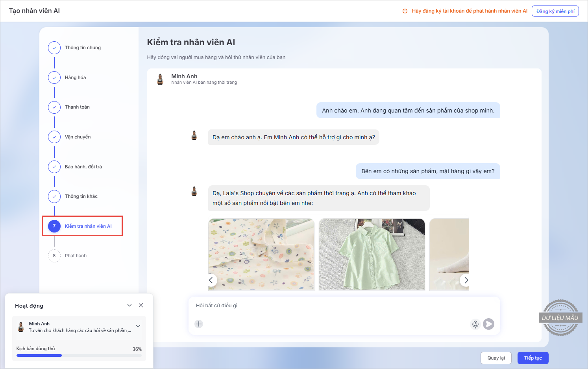Go to the Phát hành step
Screen dimensions: 588x369
click(x=76, y=256)
